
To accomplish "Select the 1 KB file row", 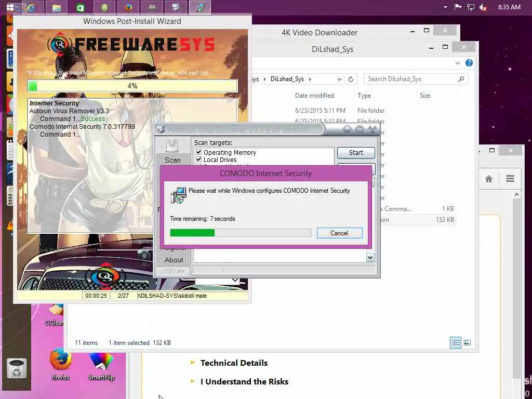I will 417,209.
